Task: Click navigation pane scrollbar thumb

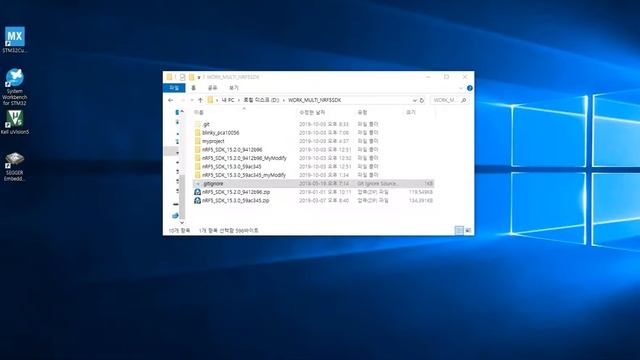Action: coord(182,197)
